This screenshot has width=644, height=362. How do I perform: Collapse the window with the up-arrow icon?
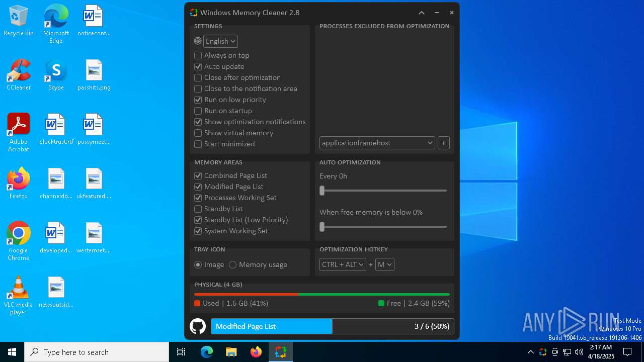[x=422, y=13]
